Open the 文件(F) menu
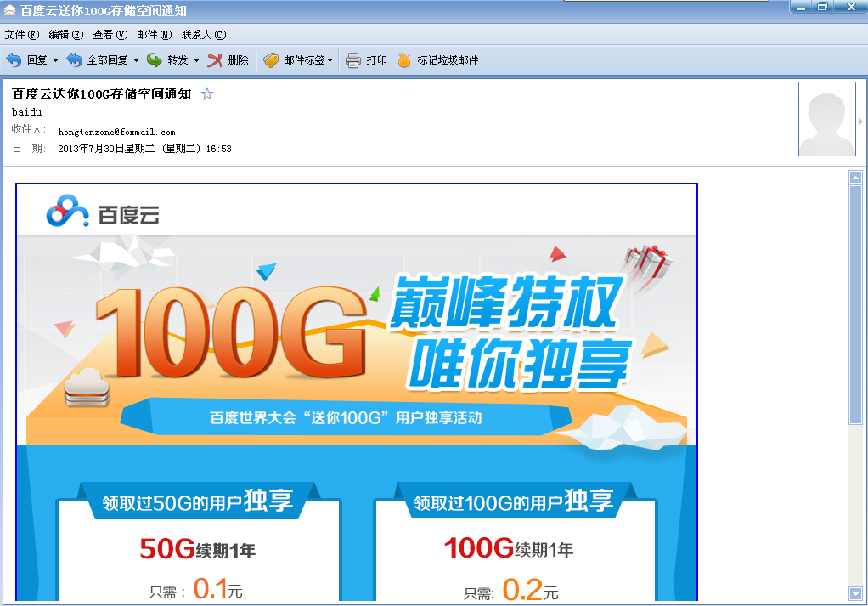Image resolution: width=868 pixels, height=606 pixels. tap(22, 35)
